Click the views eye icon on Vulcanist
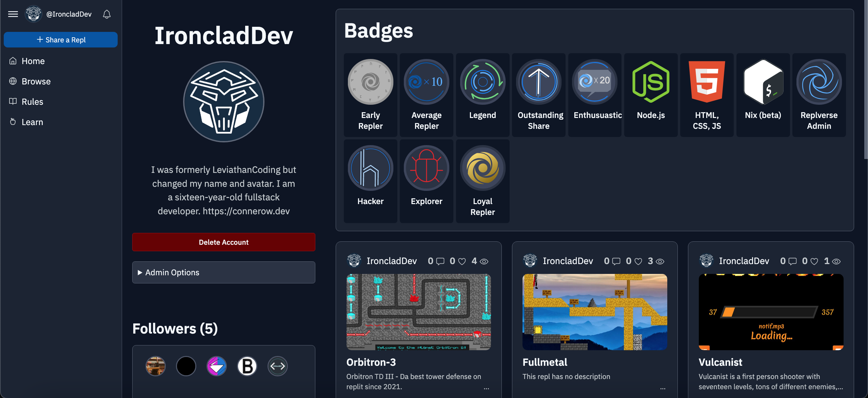The height and width of the screenshot is (398, 868). pyautogui.click(x=836, y=261)
